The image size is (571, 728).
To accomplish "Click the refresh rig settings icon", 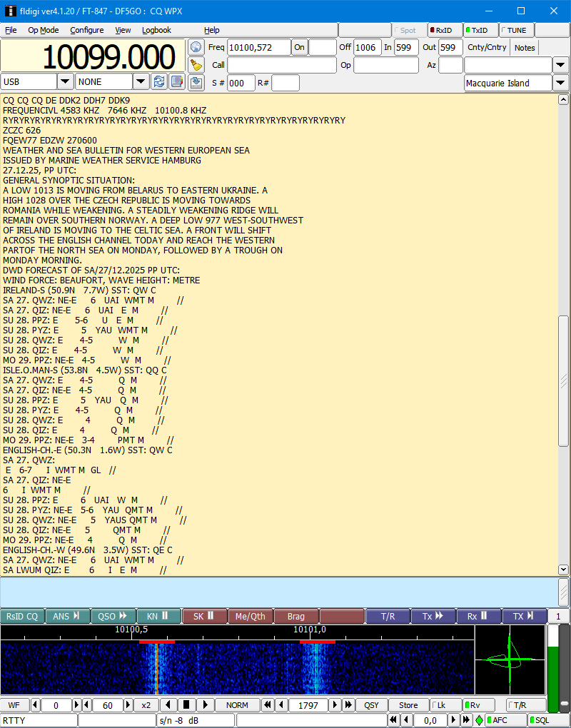I will (x=159, y=82).
